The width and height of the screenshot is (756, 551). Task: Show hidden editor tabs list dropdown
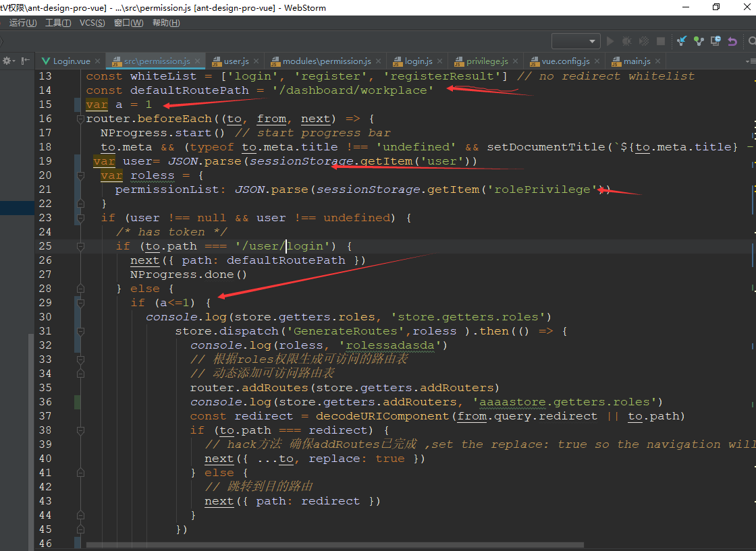(x=750, y=61)
